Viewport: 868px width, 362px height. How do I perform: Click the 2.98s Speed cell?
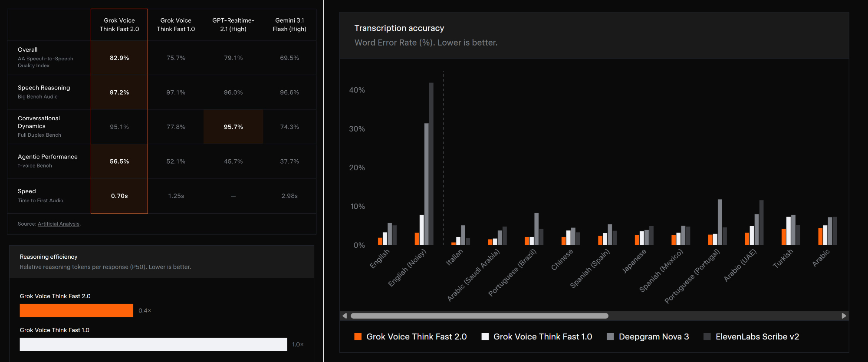[x=289, y=196]
